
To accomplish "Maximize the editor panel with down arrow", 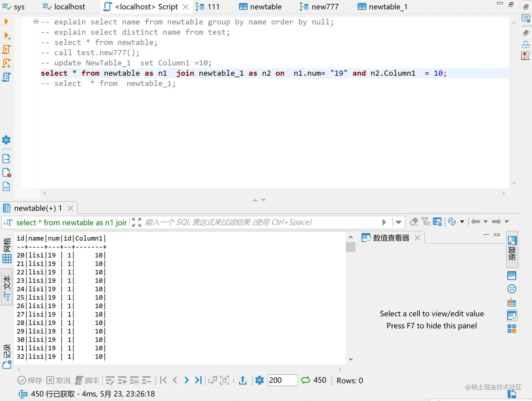I will coord(264,200).
